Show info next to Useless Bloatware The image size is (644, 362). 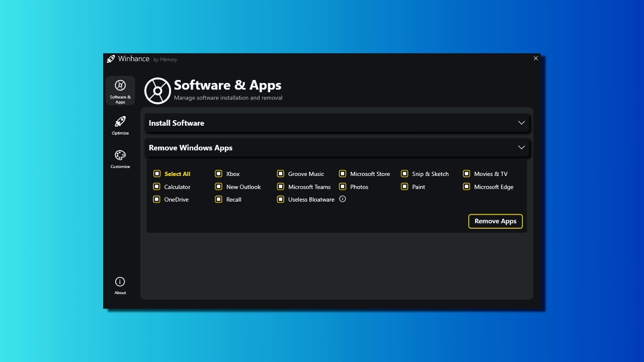pyautogui.click(x=343, y=199)
